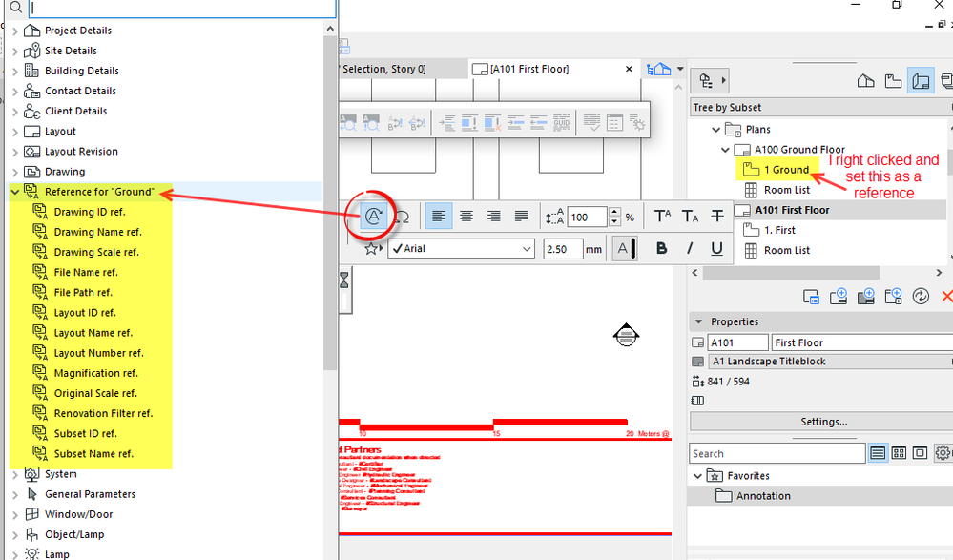The height and width of the screenshot is (560, 953).
Task: Click the search field above the autotext list
Action: (182, 8)
